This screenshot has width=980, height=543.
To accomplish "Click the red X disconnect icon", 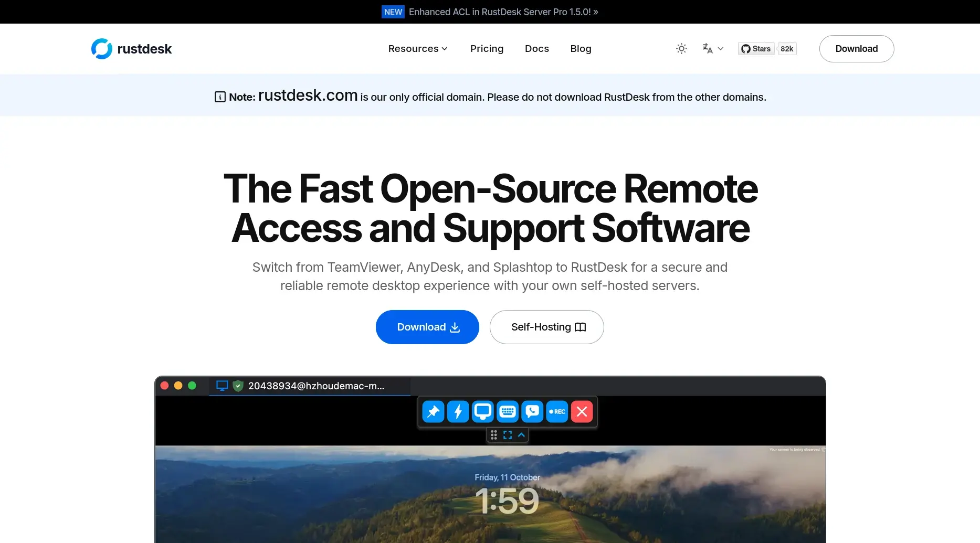I will point(582,412).
